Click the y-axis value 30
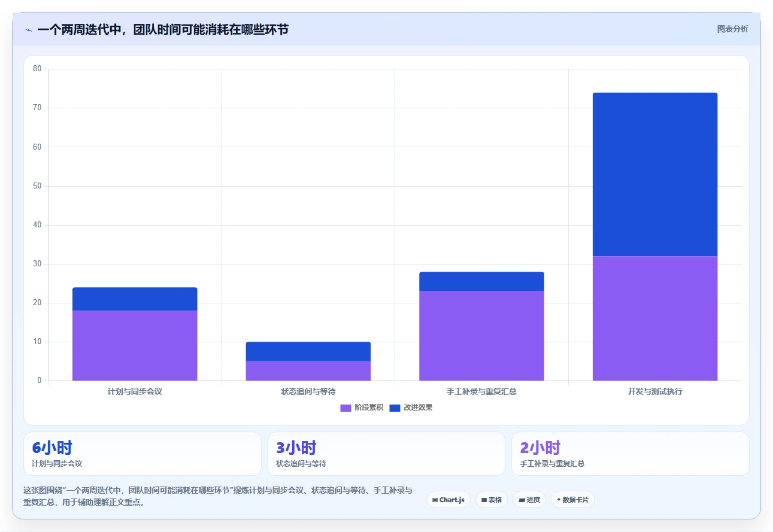This screenshot has height=532, width=773. pos(37,264)
